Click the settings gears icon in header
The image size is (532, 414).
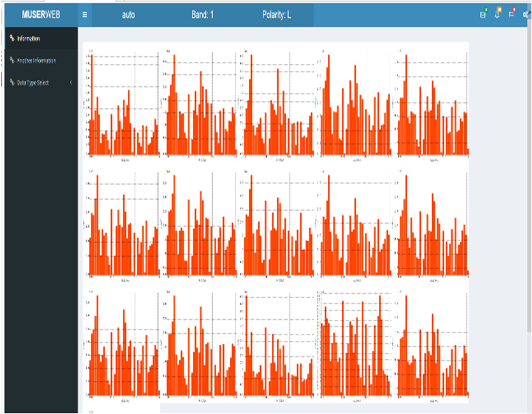(x=525, y=15)
